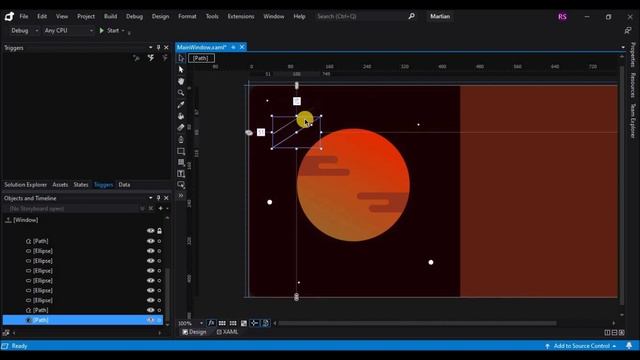Open the File menu

pos(24,16)
